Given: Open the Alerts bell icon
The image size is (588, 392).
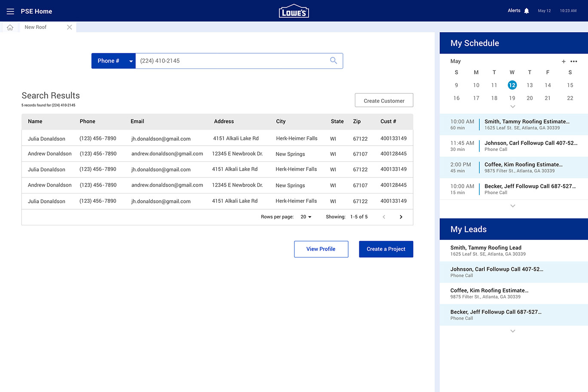Looking at the screenshot, I should pyautogui.click(x=527, y=11).
